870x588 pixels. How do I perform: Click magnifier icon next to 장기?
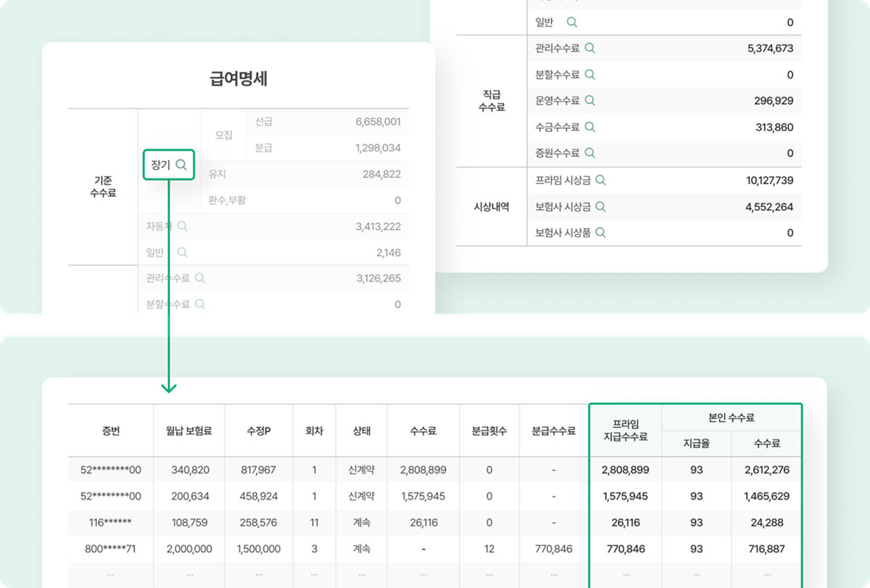coord(181,165)
